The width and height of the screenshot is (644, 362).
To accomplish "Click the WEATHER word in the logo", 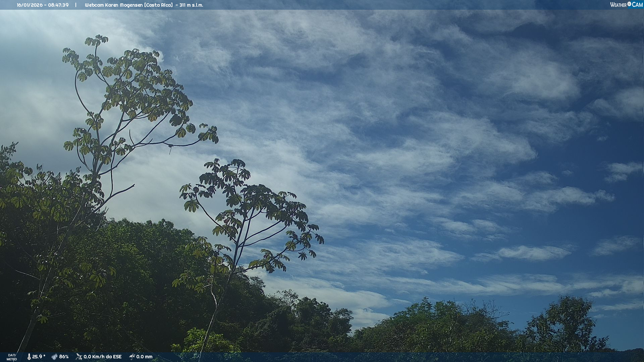I will point(618,5).
